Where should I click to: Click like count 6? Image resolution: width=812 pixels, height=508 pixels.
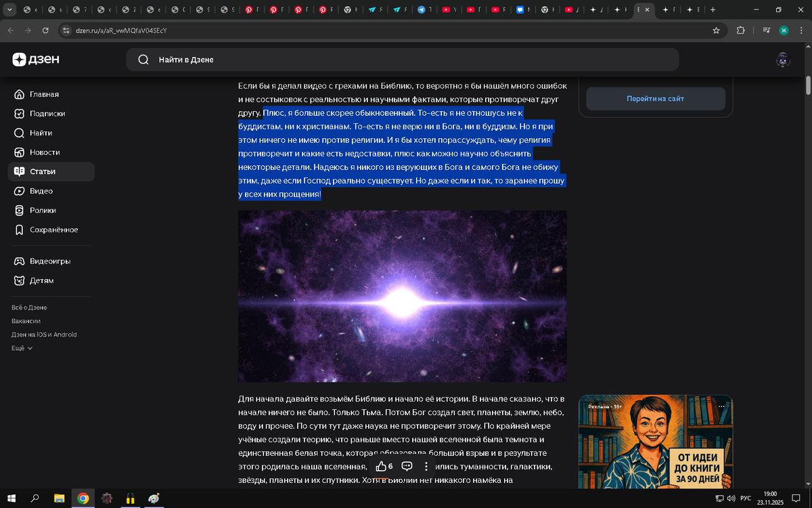point(390,466)
